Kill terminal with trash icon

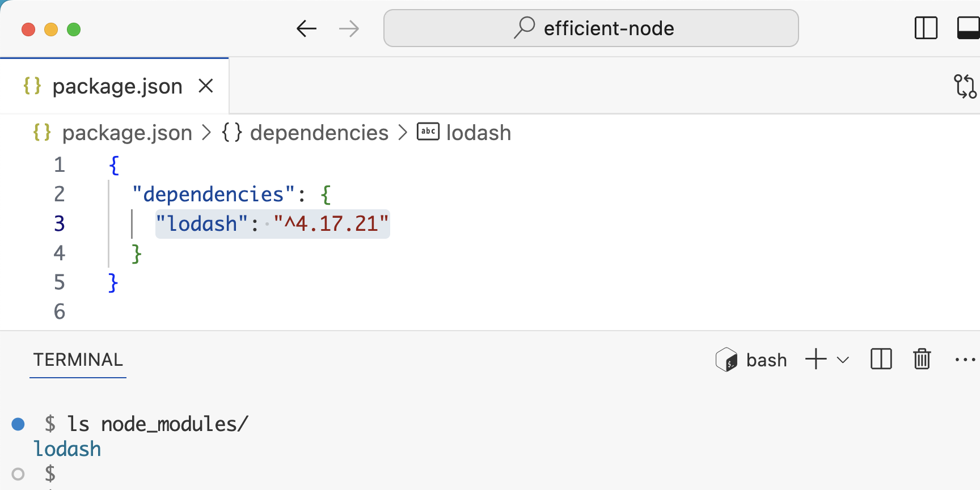(922, 359)
